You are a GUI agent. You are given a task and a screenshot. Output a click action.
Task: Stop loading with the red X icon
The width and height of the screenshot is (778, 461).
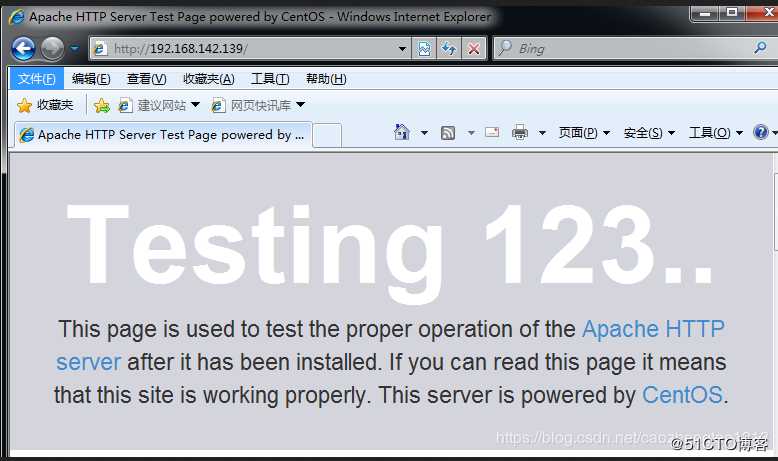coord(474,49)
